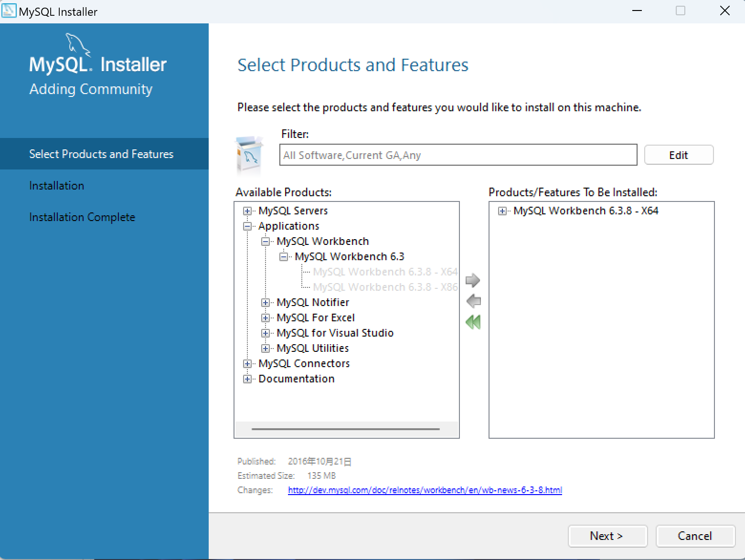Click the MySQL Installer box icon near Filter
This screenshot has width=745, height=560.
pos(249,155)
